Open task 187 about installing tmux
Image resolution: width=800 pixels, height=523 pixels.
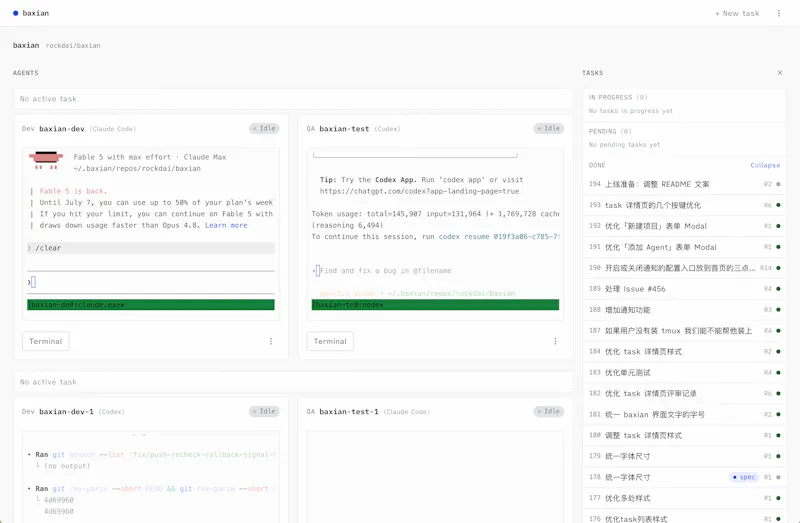click(685, 331)
